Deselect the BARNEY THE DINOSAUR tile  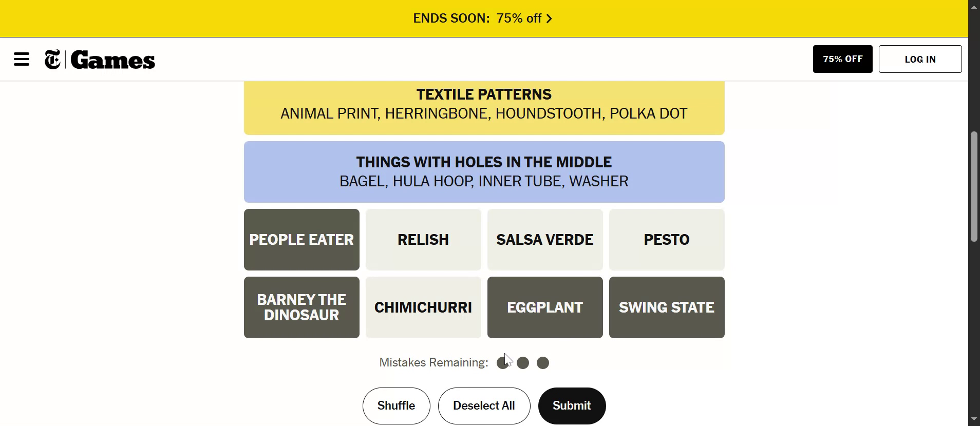301,307
